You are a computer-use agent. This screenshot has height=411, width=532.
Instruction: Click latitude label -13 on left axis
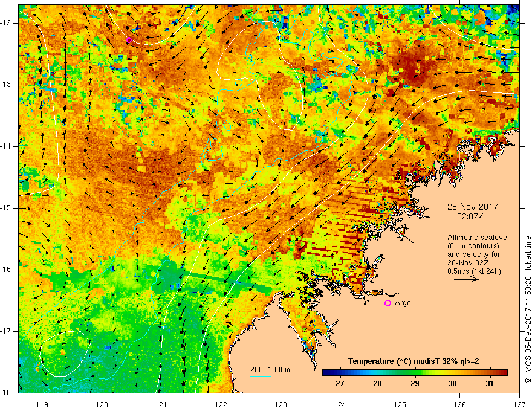click(x=6, y=85)
